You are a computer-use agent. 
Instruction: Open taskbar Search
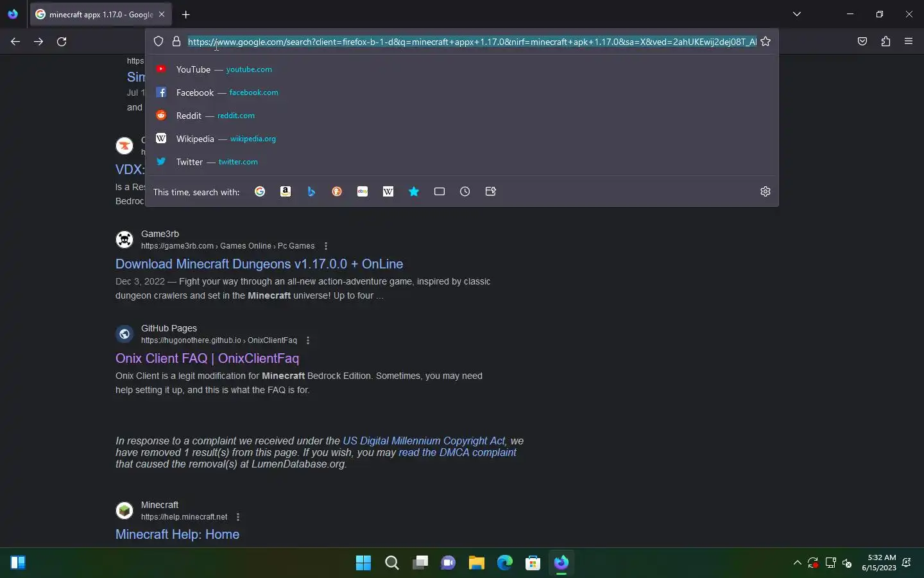click(391, 563)
